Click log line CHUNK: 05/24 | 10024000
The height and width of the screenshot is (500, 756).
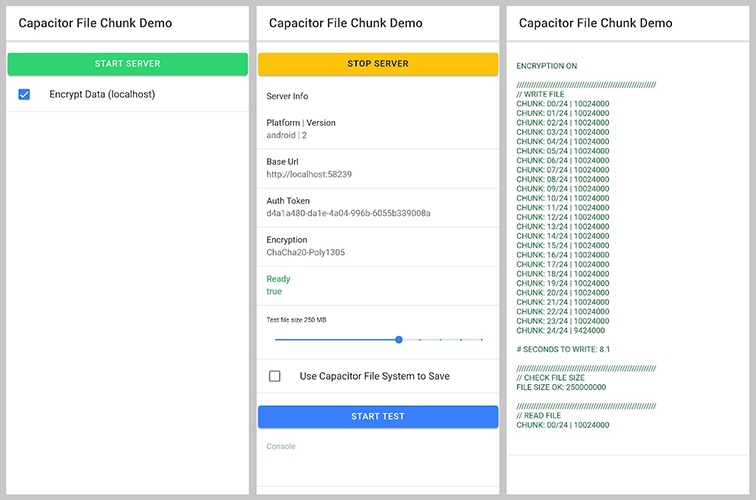click(563, 151)
